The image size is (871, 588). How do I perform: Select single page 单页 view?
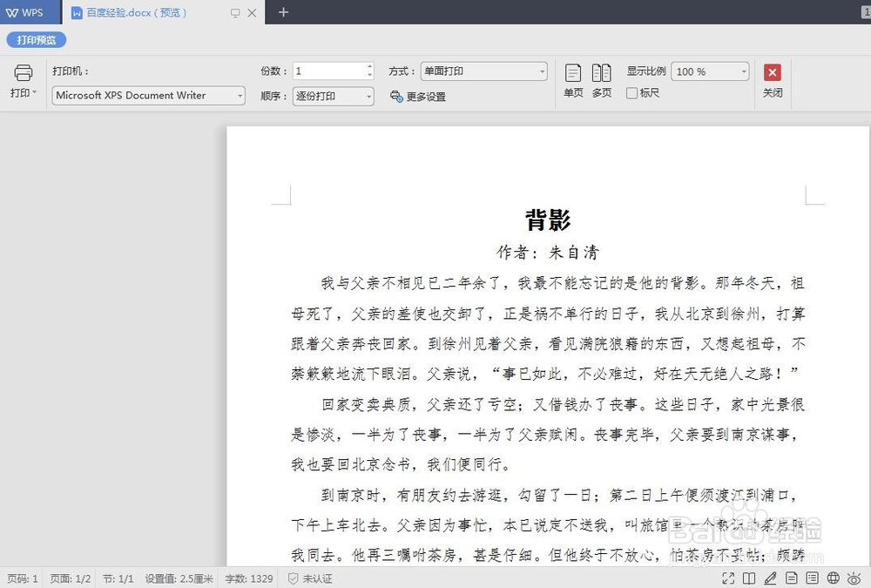click(x=573, y=81)
